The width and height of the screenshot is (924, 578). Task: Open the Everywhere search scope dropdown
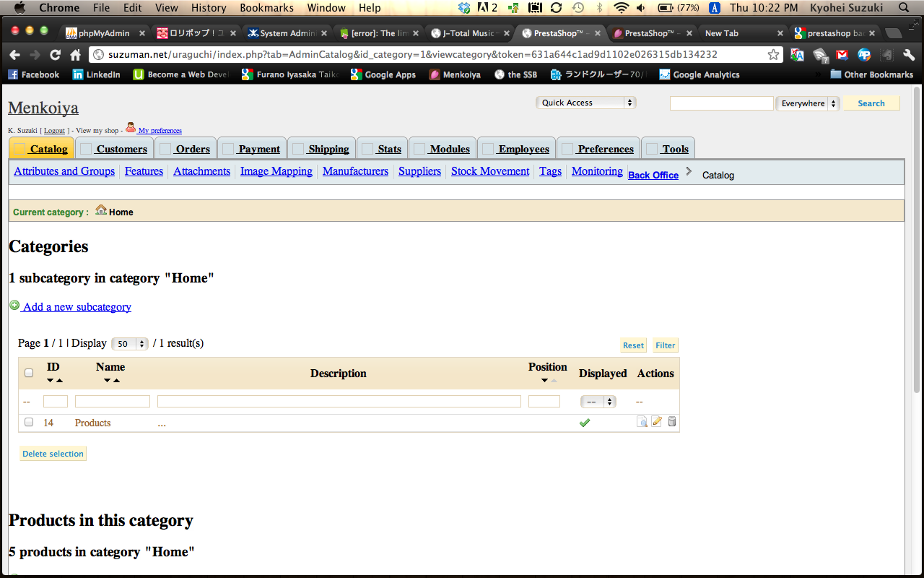[x=808, y=103]
